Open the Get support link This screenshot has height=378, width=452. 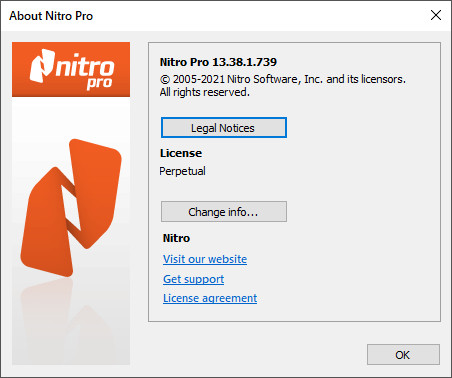(x=193, y=279)
